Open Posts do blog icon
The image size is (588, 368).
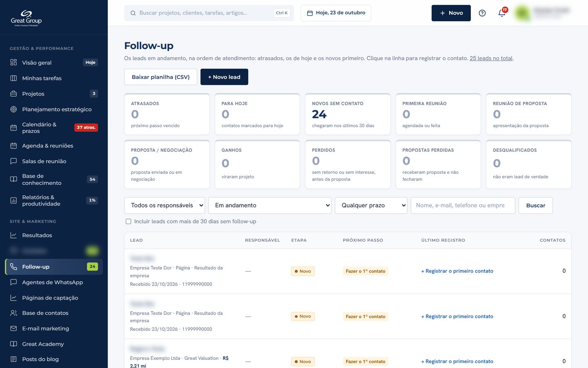pos(13,359)
